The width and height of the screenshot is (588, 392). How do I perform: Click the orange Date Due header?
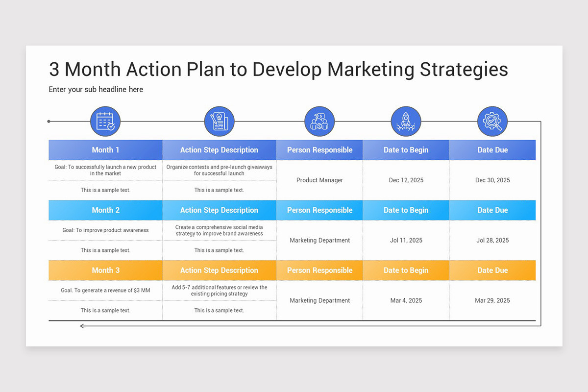(x=492, y=270)
